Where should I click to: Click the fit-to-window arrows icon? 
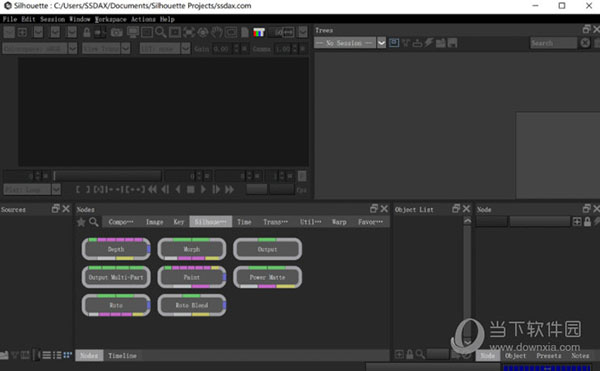[x=189, y=33]
